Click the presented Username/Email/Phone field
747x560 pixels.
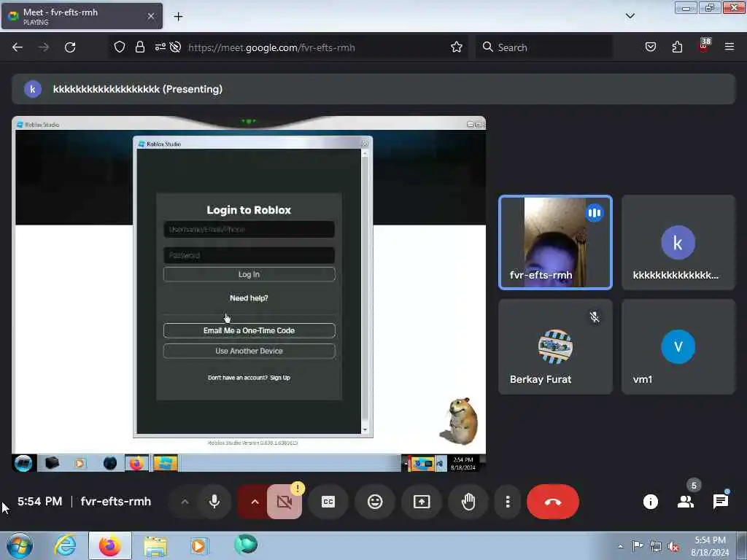(x=249, y=230)
